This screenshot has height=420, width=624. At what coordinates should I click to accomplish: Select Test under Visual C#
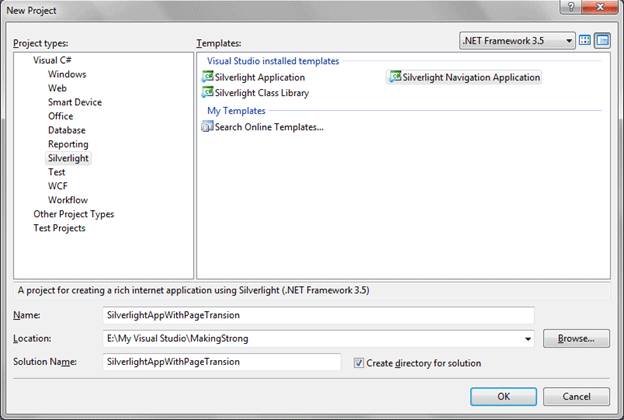(x=57, y=172)
